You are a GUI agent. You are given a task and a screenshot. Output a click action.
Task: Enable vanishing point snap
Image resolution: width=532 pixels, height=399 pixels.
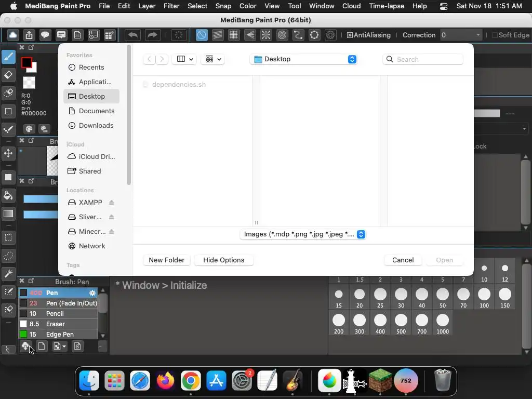click(250, 35)
